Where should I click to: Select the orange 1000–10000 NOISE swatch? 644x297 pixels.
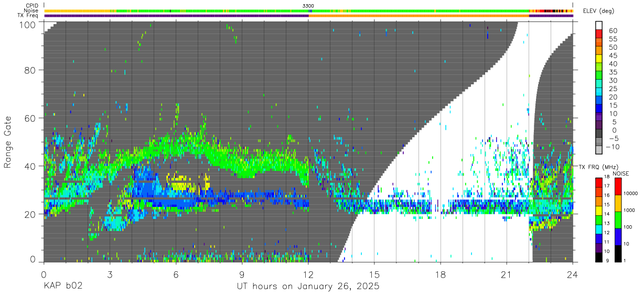coord(617,203)
